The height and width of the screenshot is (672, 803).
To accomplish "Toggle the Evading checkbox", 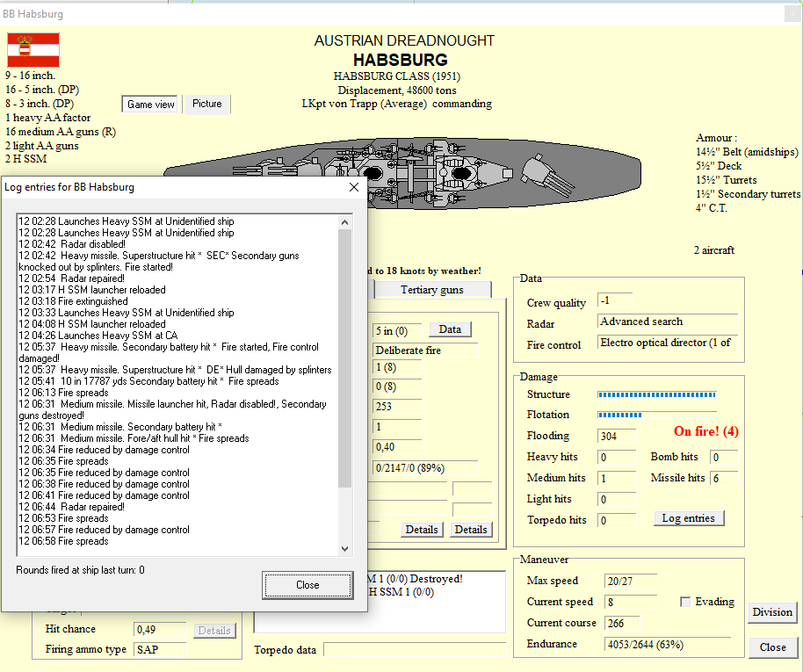I will point(684,602).
